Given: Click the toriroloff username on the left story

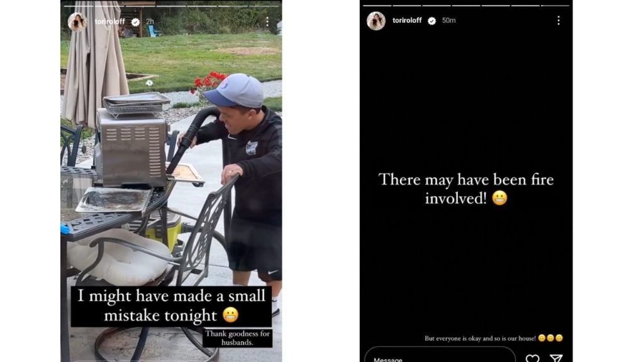Looking at the screenshot, I should (109, 21).
